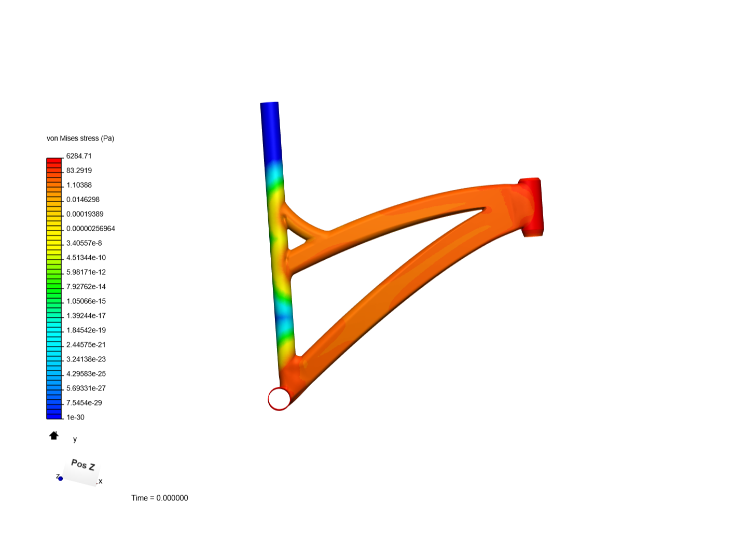Click the 'Time = 0.000000' label
Viewport: 747px width, 560px height.
click(x=160, y=498)
